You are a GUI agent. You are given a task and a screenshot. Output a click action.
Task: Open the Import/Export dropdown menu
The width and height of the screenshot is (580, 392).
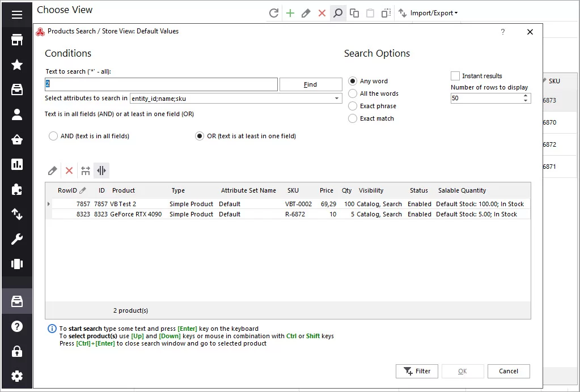(x=434, y=13)
